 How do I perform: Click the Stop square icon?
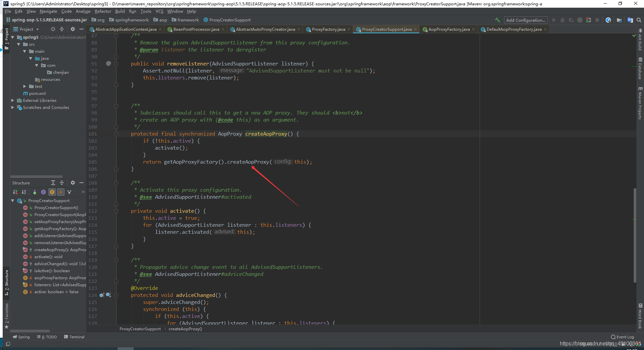click(597, 20)
